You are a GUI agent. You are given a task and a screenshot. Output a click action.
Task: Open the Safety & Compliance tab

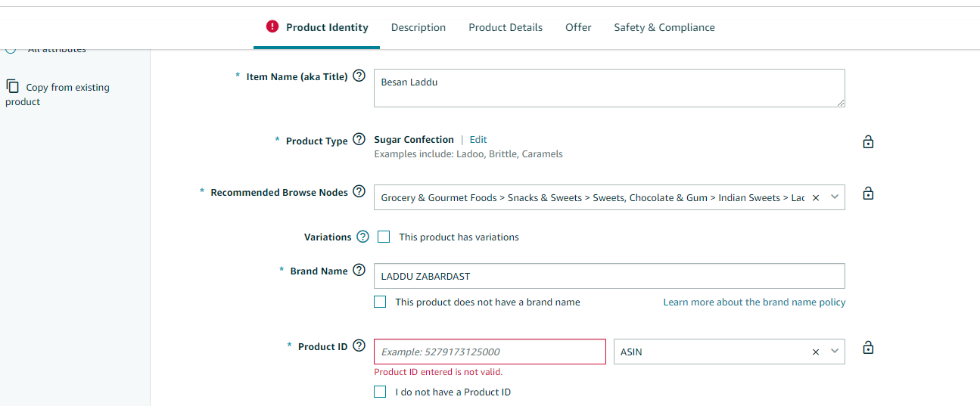pos(664,27)
